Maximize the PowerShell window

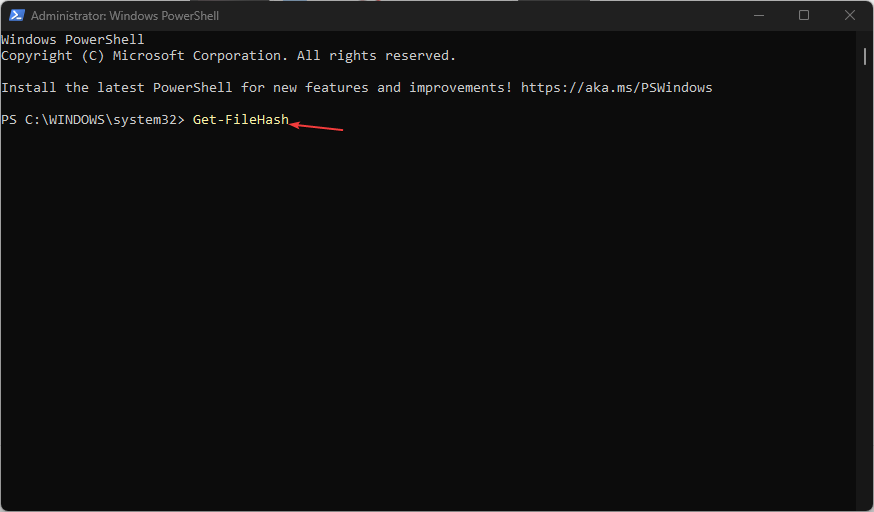coord(804,16)
